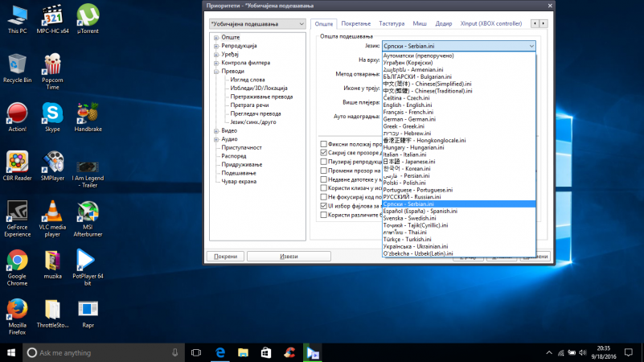Select the PotPlayer 64 bit icon

[x=88, y=268]
